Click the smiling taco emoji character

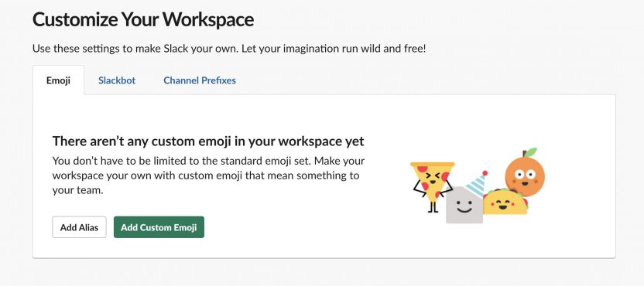tap(505, 202)
